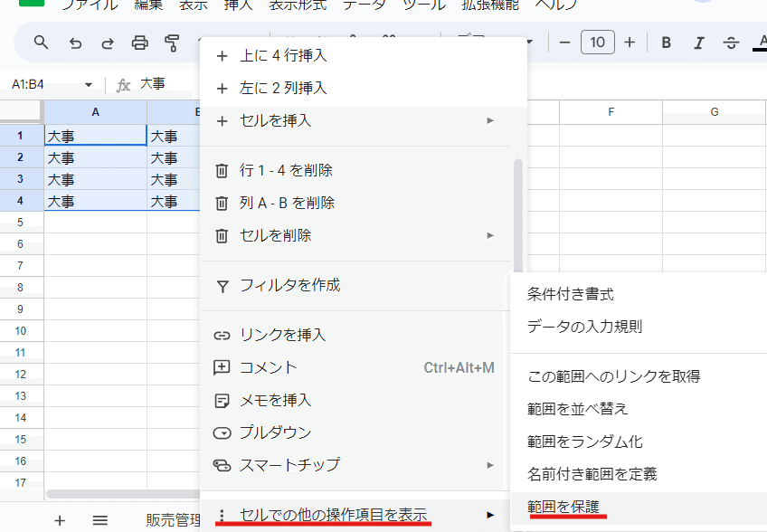767x532 pixels.
Task: Choose 列 A - B を削除
Action: [357, 203]
